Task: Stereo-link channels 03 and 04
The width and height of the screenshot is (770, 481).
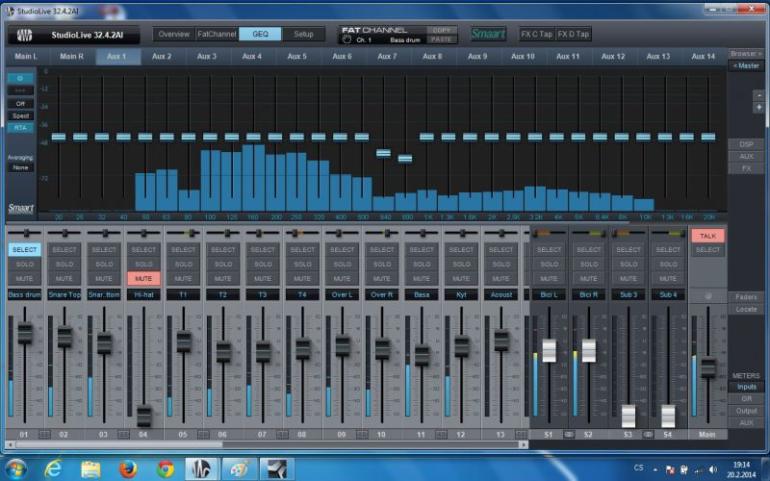Action: click(x=124, y=435)
